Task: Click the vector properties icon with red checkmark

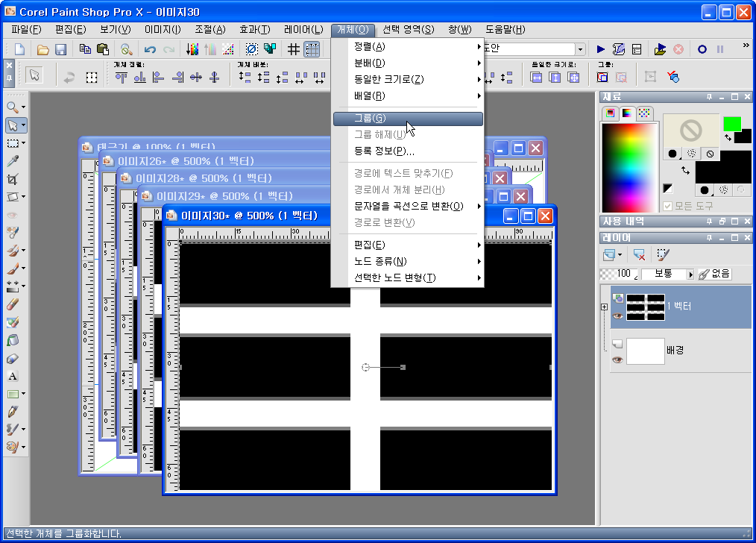Action: coord(673,77)
